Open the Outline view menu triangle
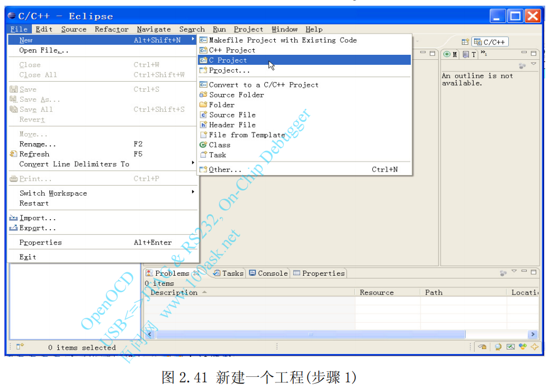 (x=533, y=64)
